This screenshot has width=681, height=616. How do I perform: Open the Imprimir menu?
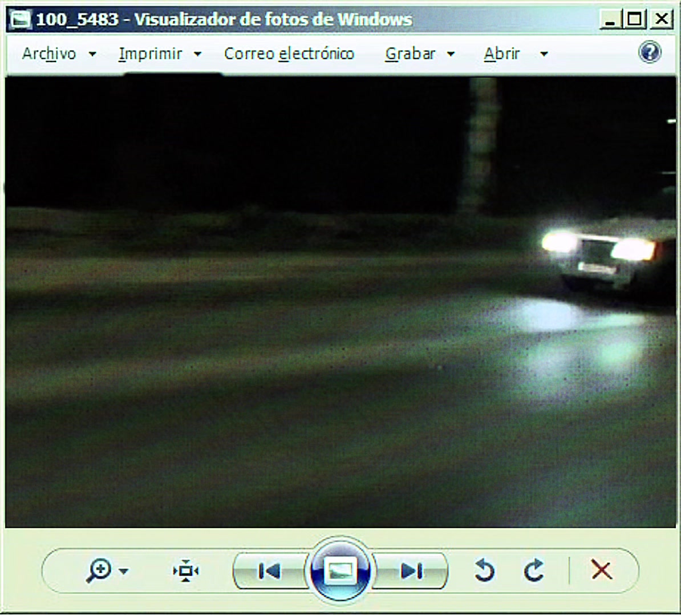point(151,54)
